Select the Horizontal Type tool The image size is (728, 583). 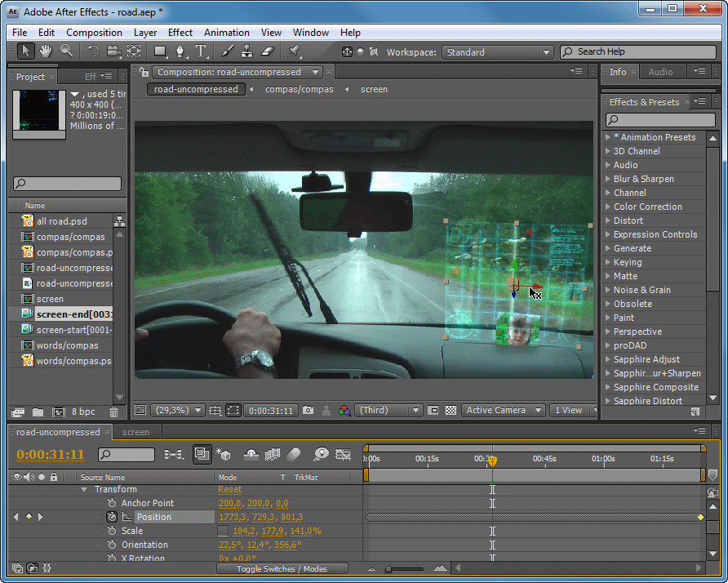201,51
